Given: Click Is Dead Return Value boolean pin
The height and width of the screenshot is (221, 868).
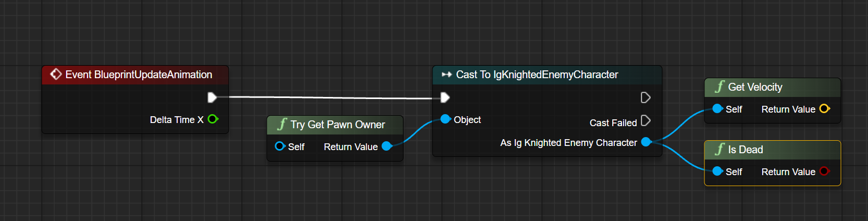Looking at the screenshot, I should [824, 171].
